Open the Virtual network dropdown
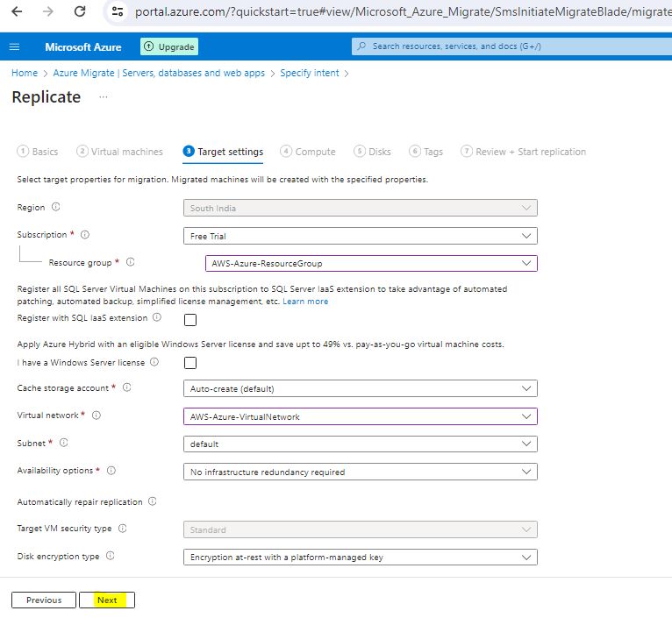This screenshot has height=618, width=672. click(360, 416)
